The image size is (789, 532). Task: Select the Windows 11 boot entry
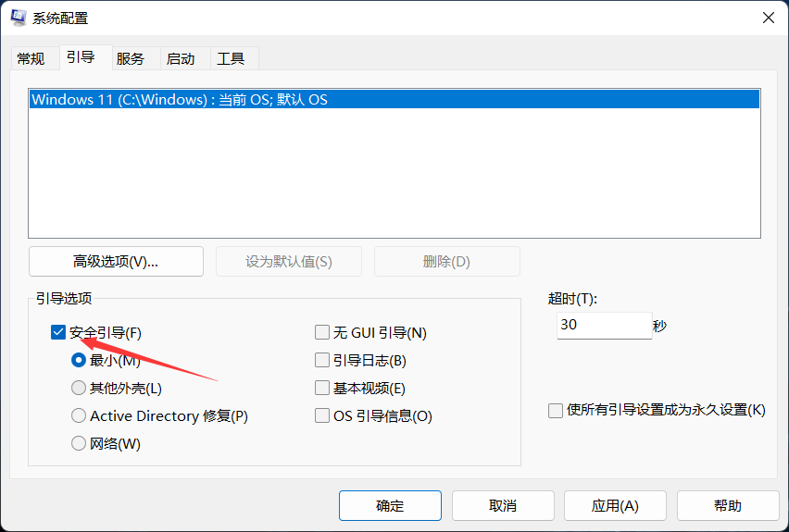[180, 99]
